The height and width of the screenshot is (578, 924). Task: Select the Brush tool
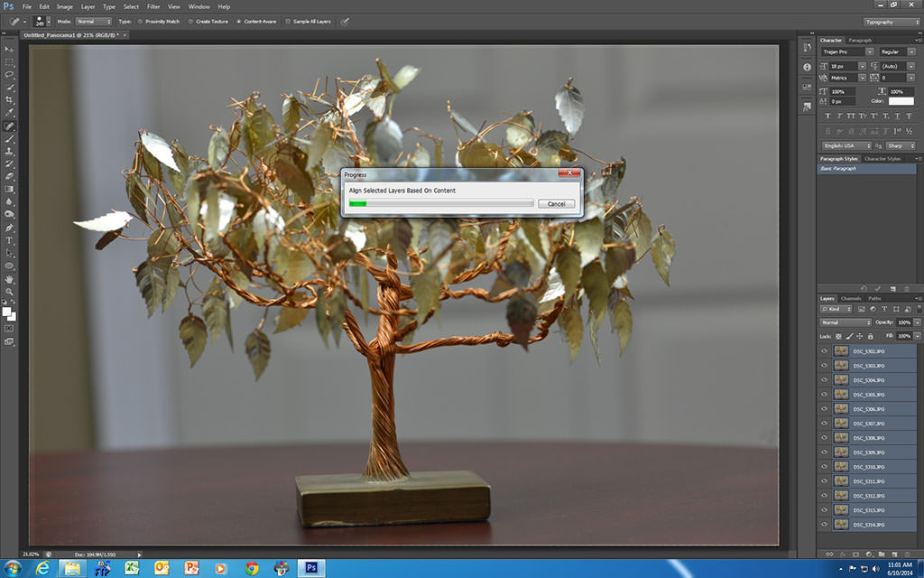coord(9,138)
